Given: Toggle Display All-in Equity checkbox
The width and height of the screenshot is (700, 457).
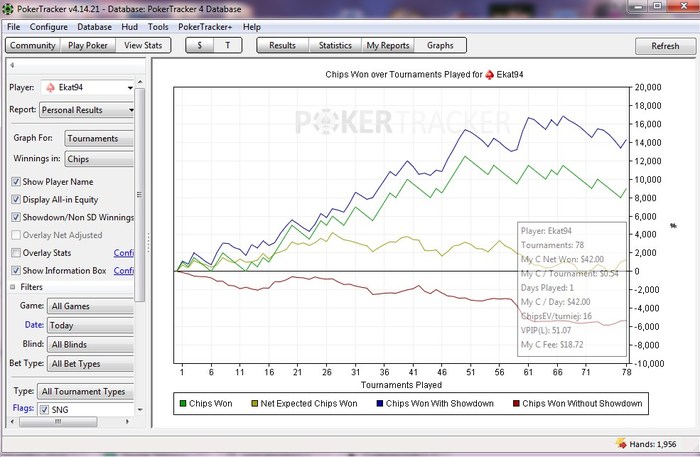Looking at the screenshot, I should pos(16,199).
